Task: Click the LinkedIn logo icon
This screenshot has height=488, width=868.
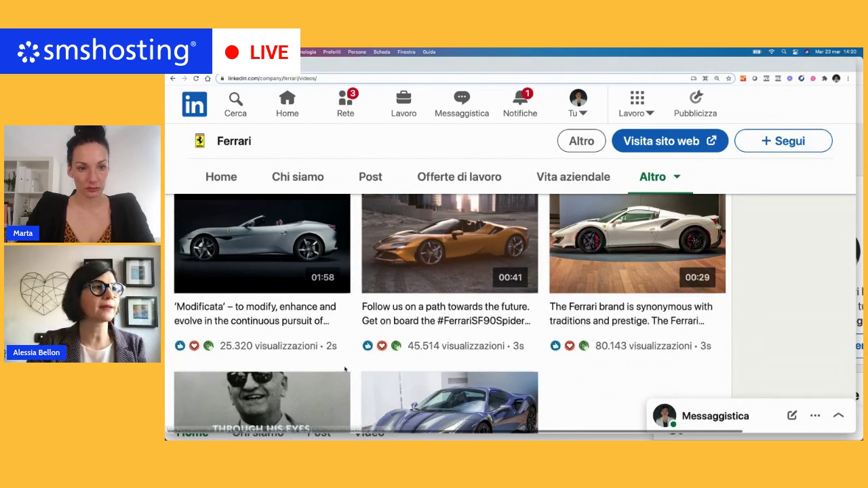Action: [195, 104]
